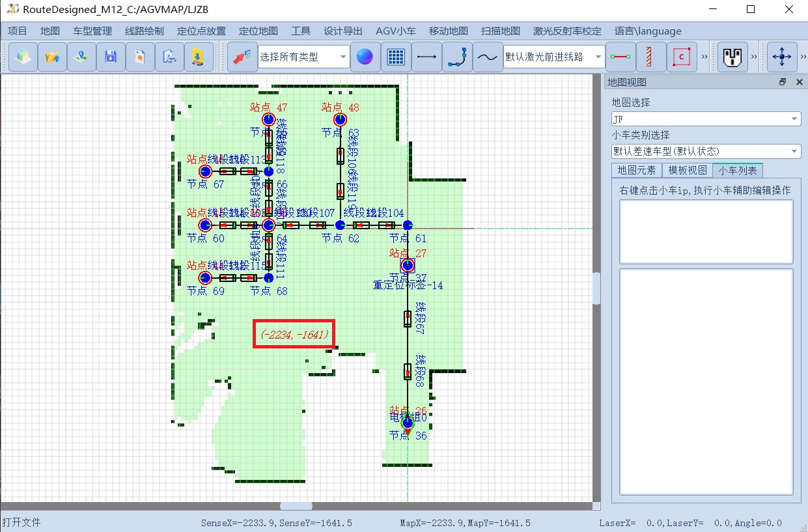Open the 地图 menu

(50, 31)
